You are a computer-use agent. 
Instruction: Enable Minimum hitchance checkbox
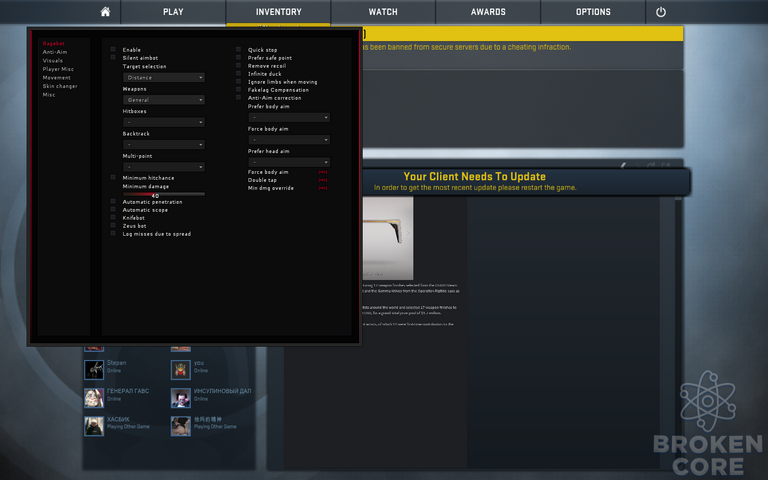point(113,177)
